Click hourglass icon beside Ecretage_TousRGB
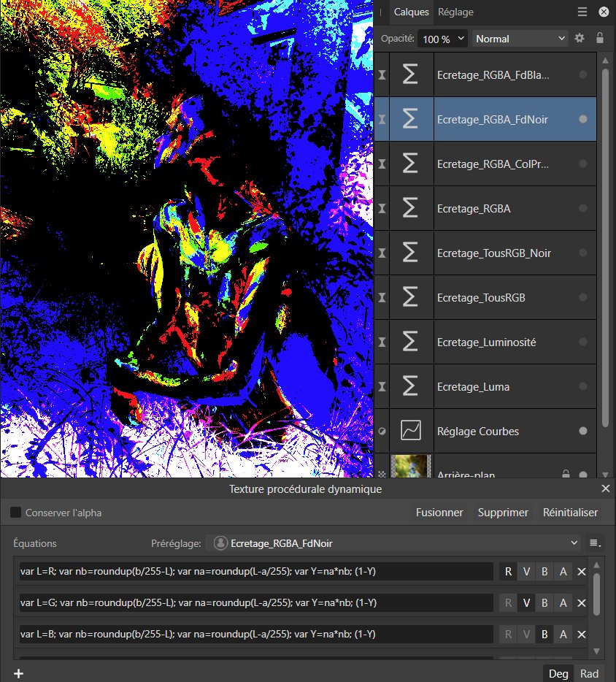Viewport: 616px width, 682px height. tap(382, 297)
